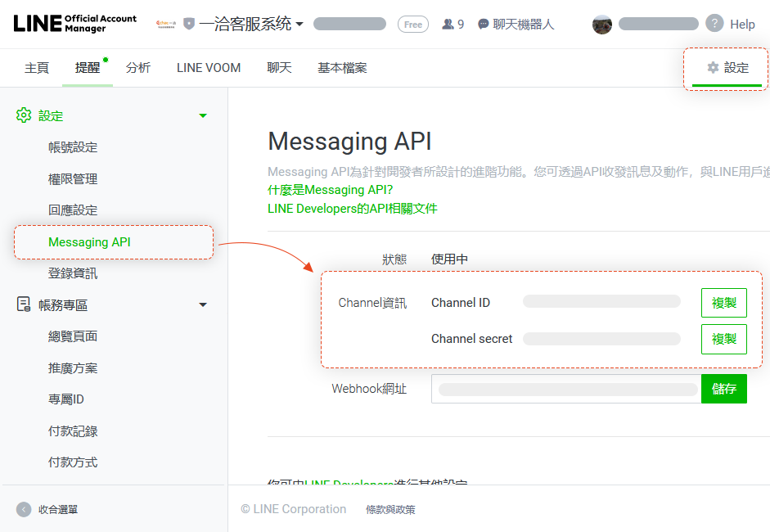Click the Channel ID value field
Image resolution: width=770 pixels, height=532 pixels.
click(601, 301)
